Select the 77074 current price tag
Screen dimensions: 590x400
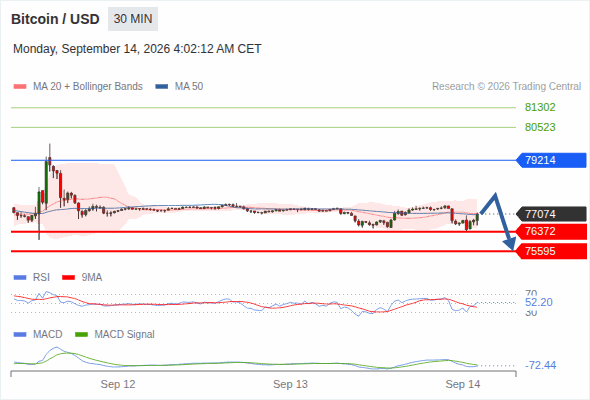click(551, 214)
